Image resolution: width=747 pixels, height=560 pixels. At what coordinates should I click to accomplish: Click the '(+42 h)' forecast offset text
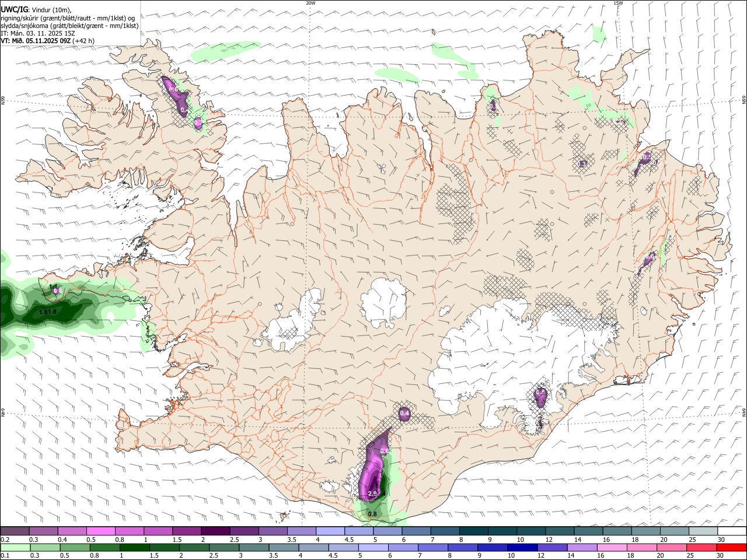pos(84,41)
